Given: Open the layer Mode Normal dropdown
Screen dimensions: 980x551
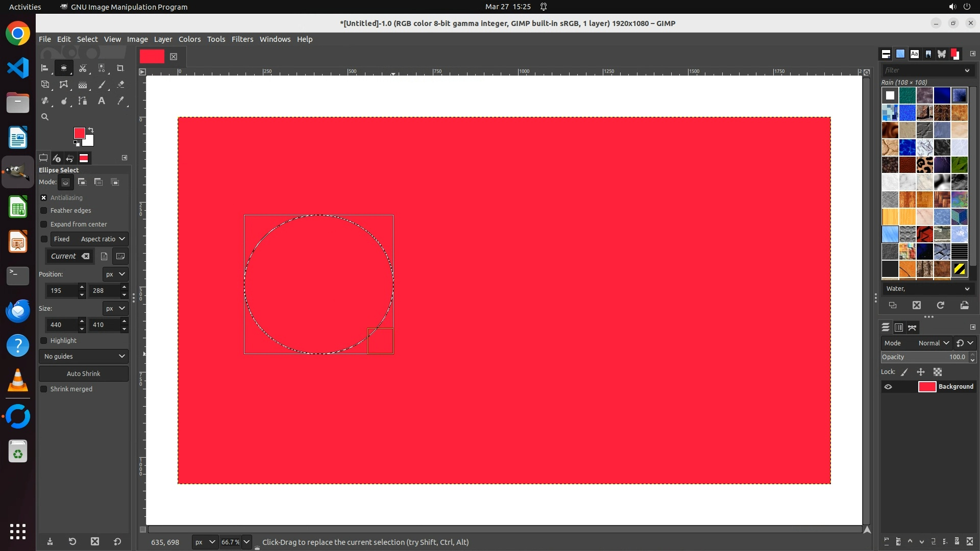Looking at the screenshot, I should [933, 343].
